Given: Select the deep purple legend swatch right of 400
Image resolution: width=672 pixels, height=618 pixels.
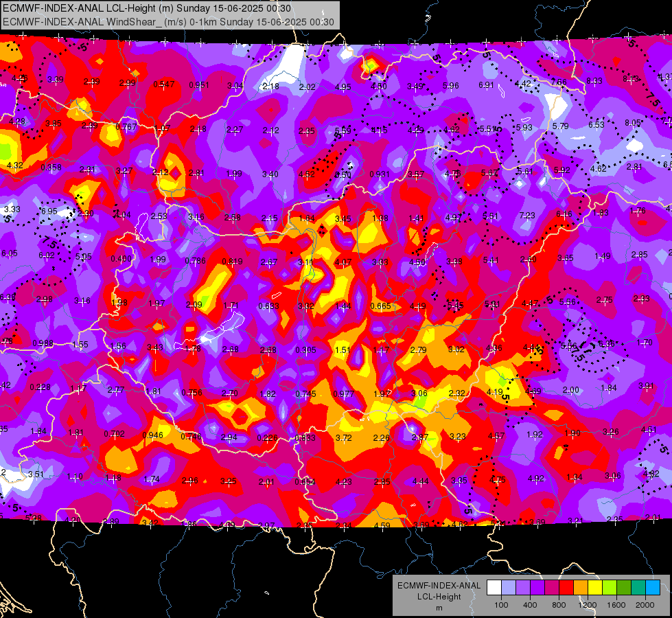Looking at the screenshot, I should [x=537, y=588].
